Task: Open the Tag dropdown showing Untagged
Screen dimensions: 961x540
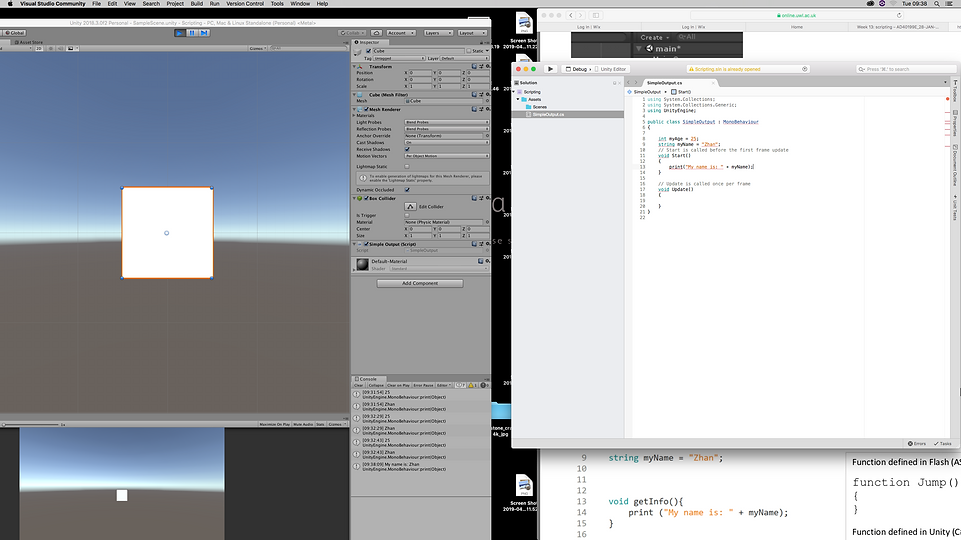Action: pyautogui.click(x=398, y=58)
